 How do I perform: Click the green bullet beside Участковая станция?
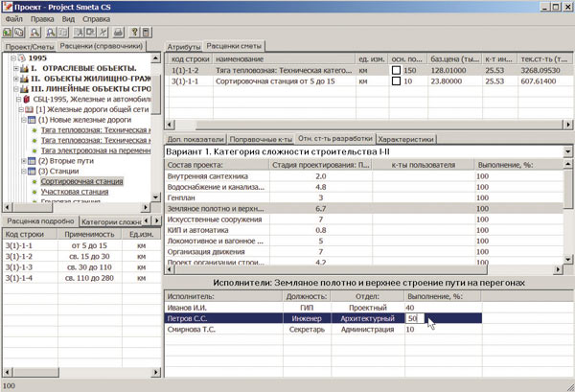[x=34, y=192]
